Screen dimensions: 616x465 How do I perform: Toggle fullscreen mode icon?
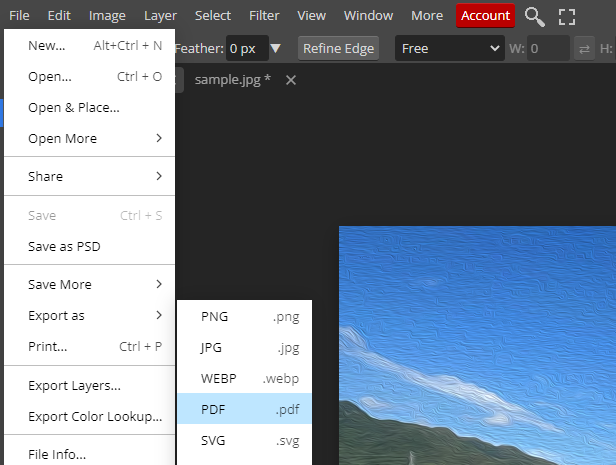pyautogui.click(x=567, y=16)
